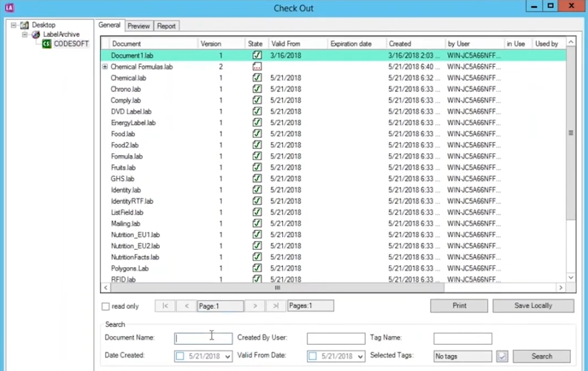Click state icon of Fruits.lab row
The width and height of the screenshot is (588, 371).
point(257,167)
